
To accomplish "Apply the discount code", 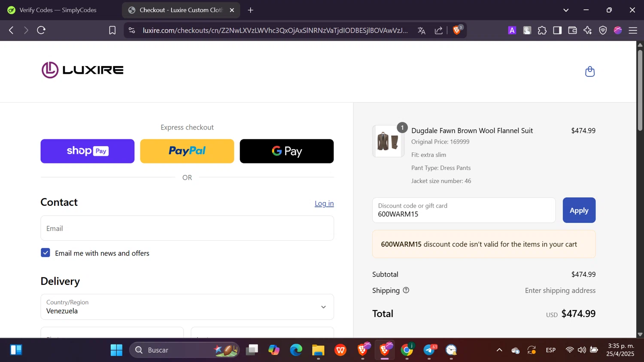I will point(579,210).
